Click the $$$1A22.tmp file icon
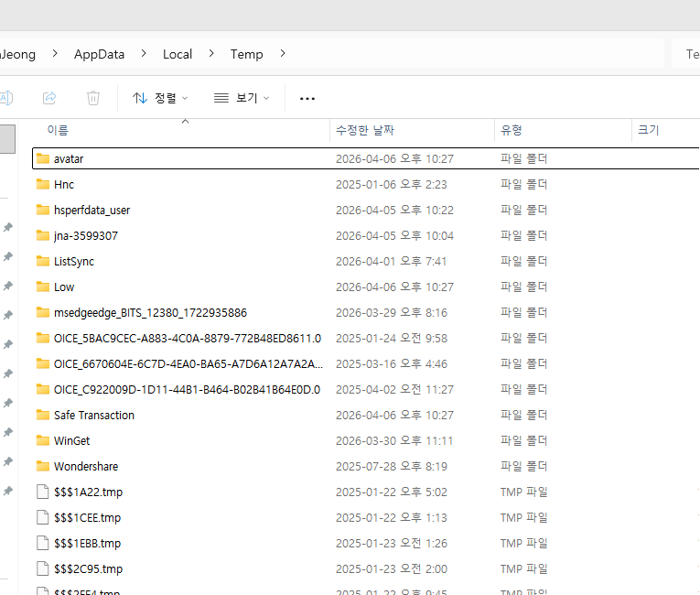700x595 pixels. tap(43, 492)
